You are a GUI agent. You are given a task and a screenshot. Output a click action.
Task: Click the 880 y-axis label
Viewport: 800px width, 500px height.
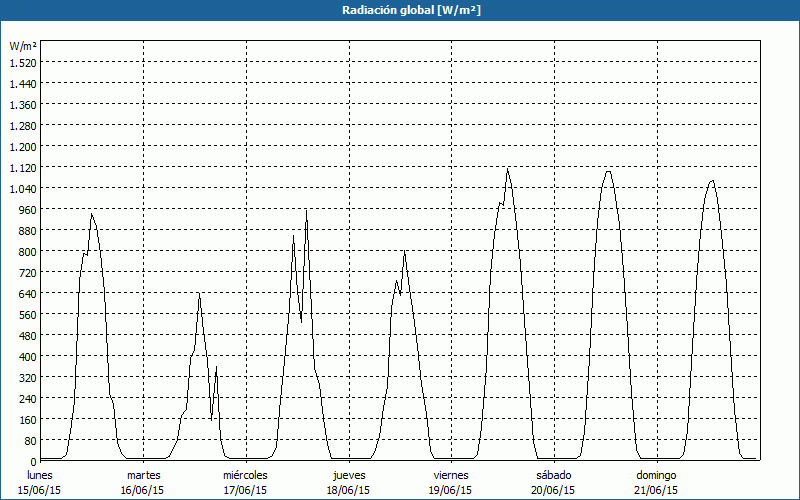pos(28,231)
